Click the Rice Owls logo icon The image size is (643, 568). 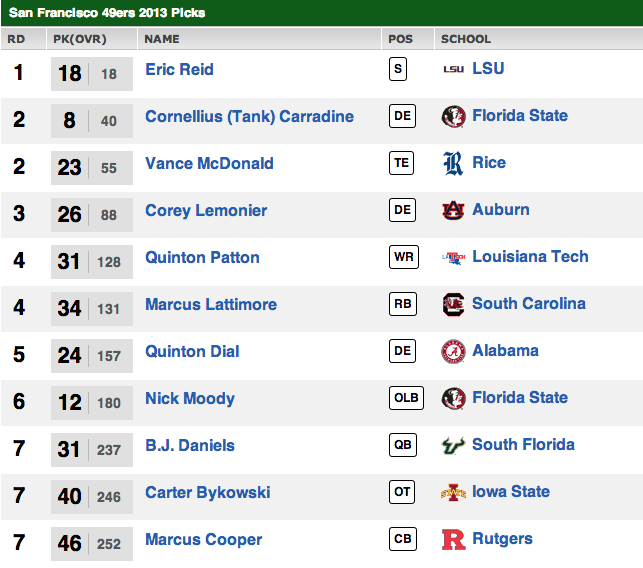pyautogui.click(x=453, y=163)
